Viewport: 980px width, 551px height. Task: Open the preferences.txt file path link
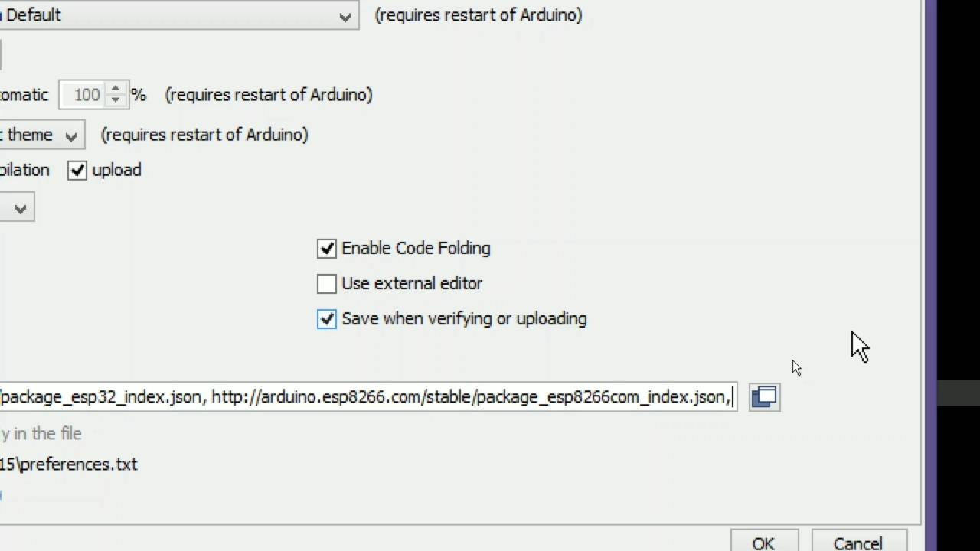[69, 464]
